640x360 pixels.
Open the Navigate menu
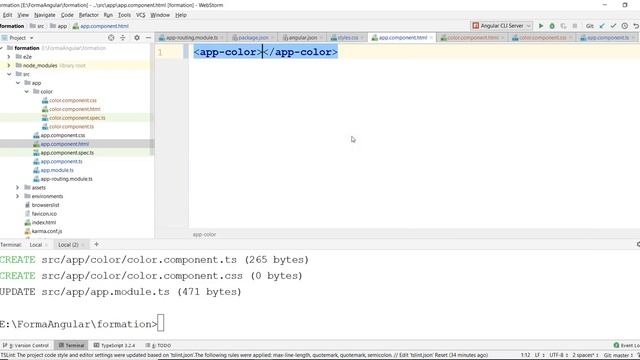coord(44,15)
